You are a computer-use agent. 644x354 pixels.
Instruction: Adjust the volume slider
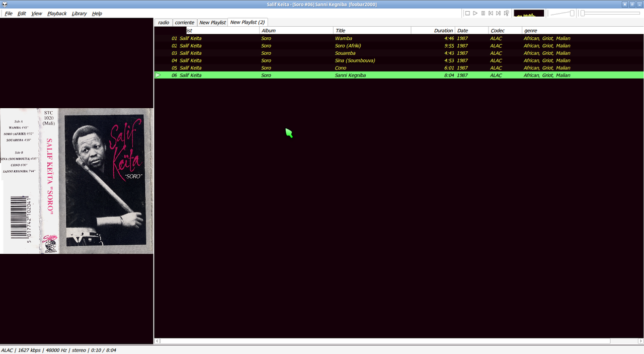[x=562, y=13]
